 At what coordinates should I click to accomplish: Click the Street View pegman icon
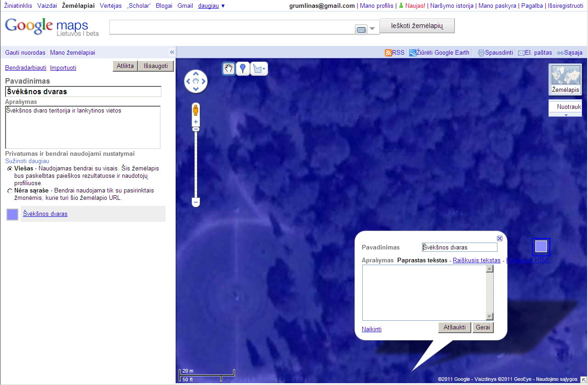[x=196, y=110]
